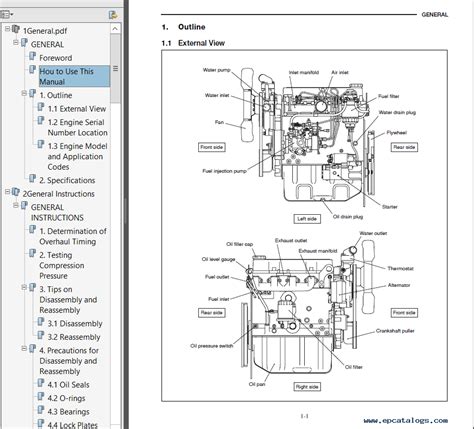The width and height of the screenshot is (474, 429).
Task: Open 1.3 Engine Model and Application Codes
Action: tap(77, 156)
